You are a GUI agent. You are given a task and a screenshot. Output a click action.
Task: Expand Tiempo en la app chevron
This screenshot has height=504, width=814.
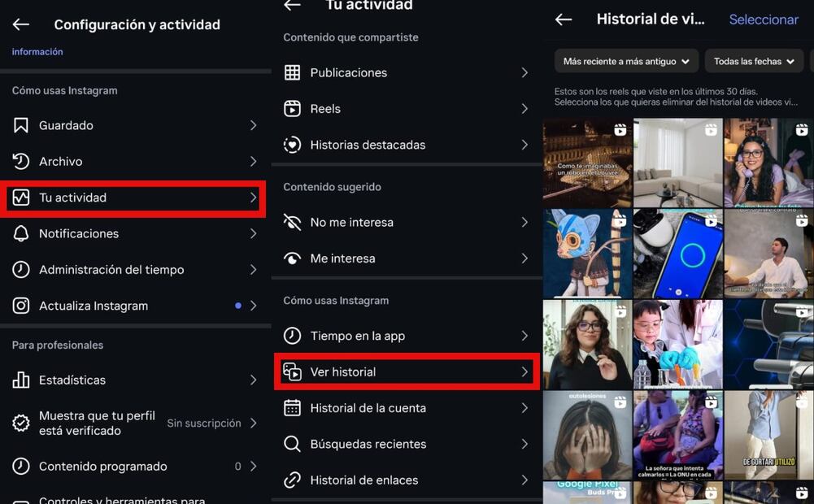525,336
